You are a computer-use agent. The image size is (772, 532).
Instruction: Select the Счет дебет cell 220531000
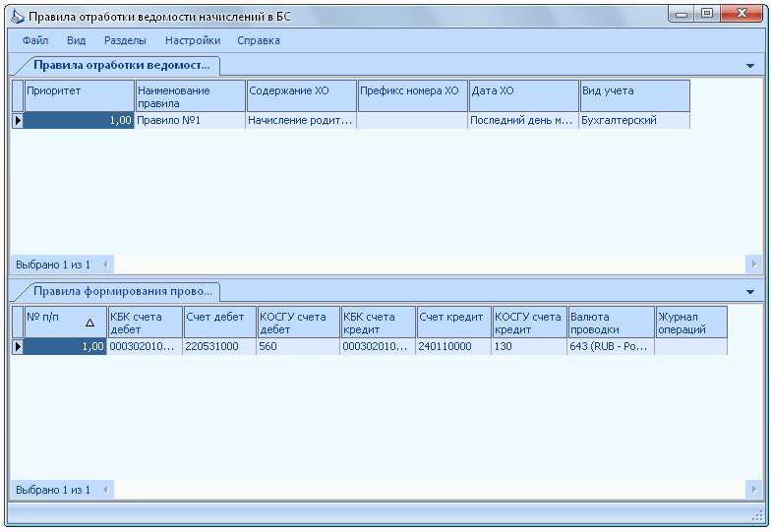pyautogui.click(x=219, y=346)
